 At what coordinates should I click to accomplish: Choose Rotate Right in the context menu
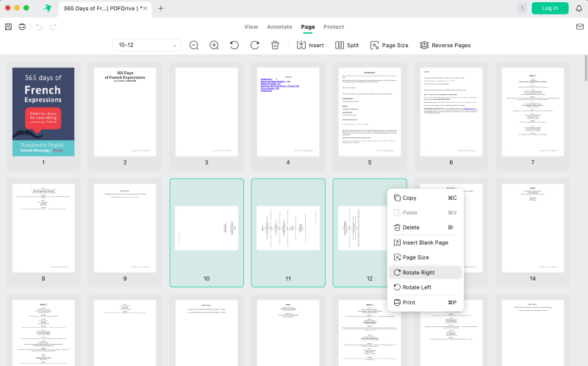pos(426,272)
